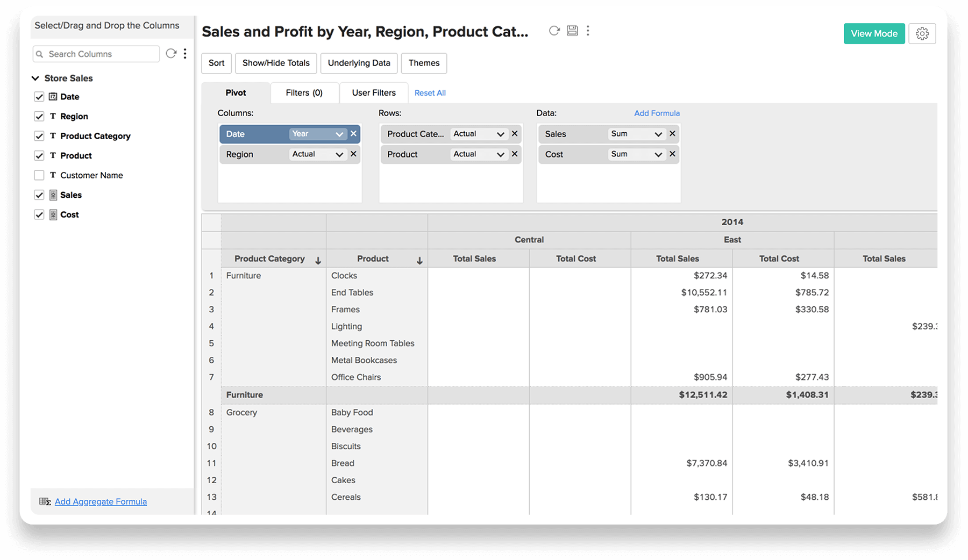Click the save disk icon

(x=572, y=31)
